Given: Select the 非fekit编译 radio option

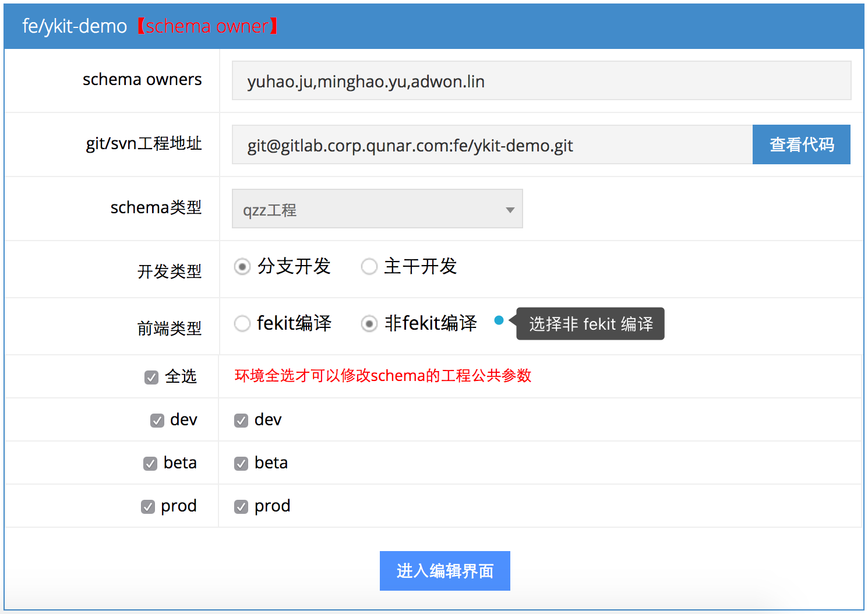Looking at the screenshot, I should coord(369,323).
